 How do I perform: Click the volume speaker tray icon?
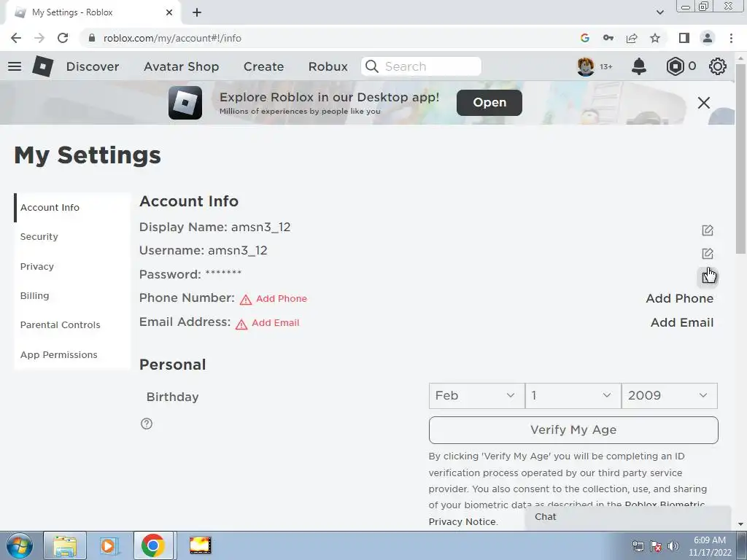click(673, 546)
